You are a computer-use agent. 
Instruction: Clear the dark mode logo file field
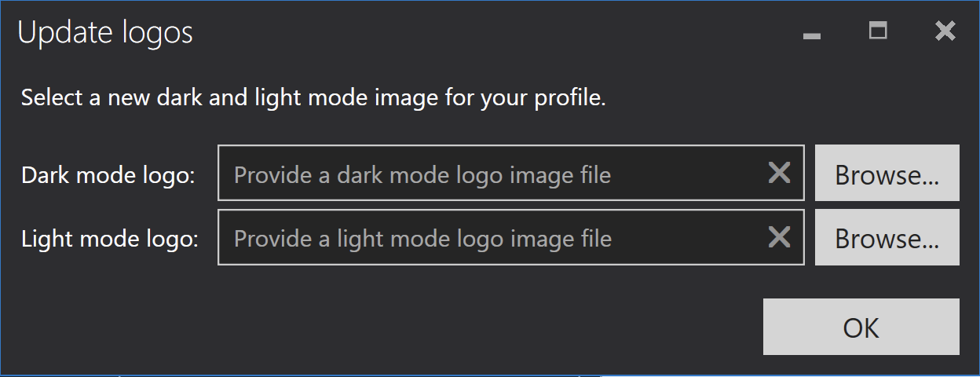click(779, 173)
